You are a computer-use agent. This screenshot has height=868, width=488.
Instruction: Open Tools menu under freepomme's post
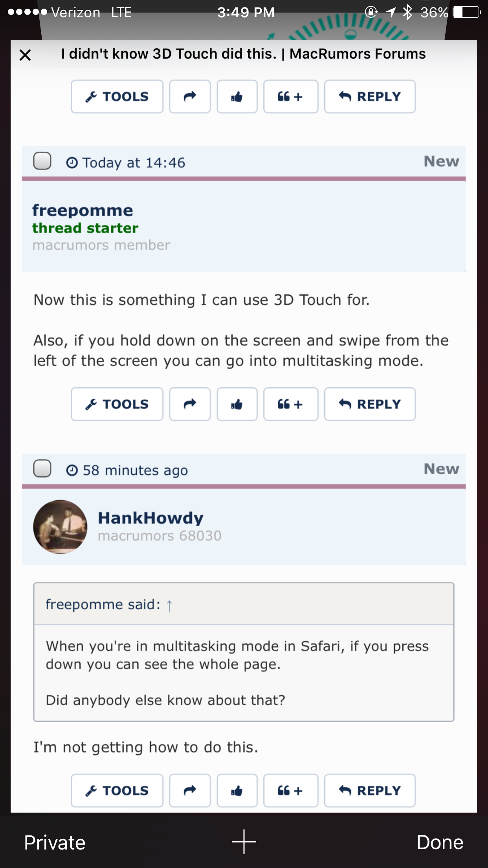[x=117, y=404]
